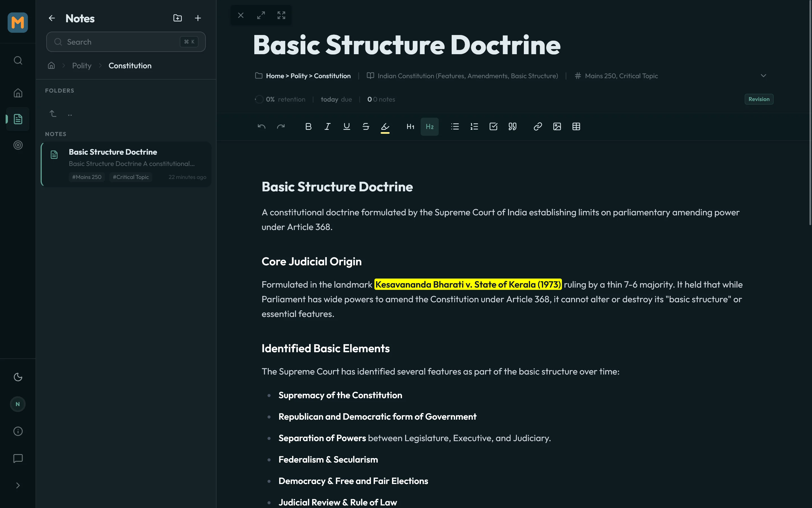The image size is (812, 508).
Task: Select Constitution breadcrumb
Action: pyautogui.click(x=130, y=65)
